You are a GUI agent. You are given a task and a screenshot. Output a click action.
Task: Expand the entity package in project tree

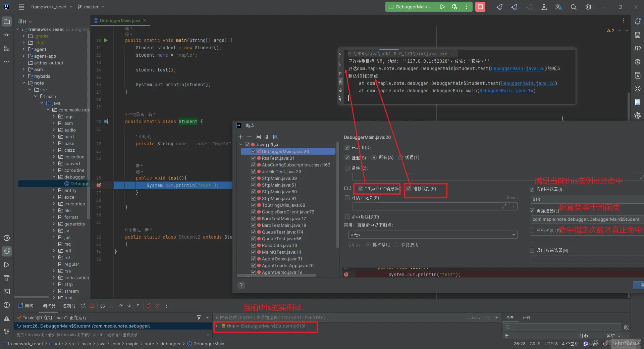54,190
